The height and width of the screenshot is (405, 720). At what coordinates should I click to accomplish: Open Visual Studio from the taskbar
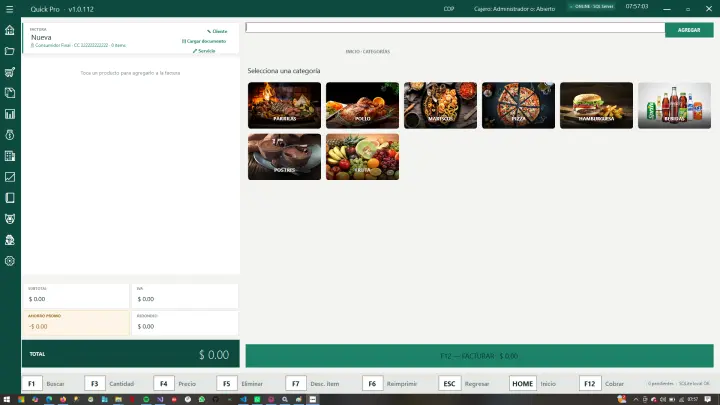pyautogui.click(x=160, y=399)
